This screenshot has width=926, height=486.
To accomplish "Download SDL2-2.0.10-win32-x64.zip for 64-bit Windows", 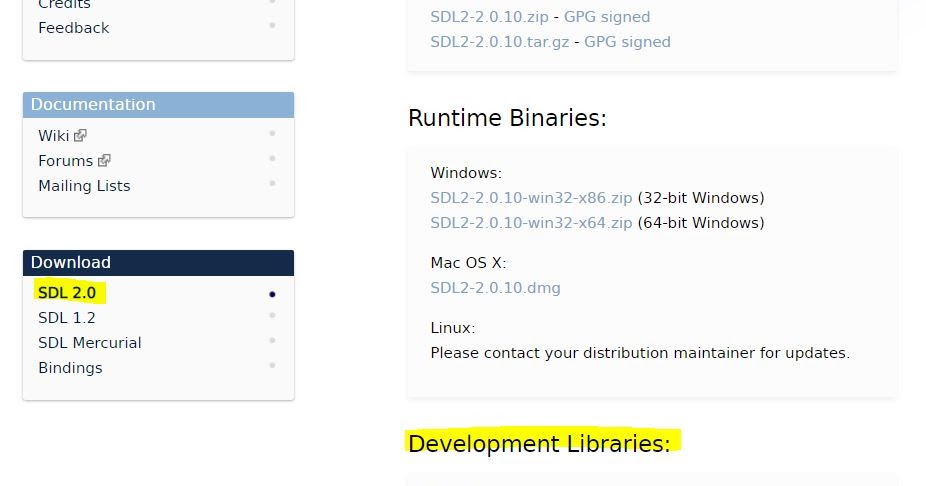I will [532, 223].
